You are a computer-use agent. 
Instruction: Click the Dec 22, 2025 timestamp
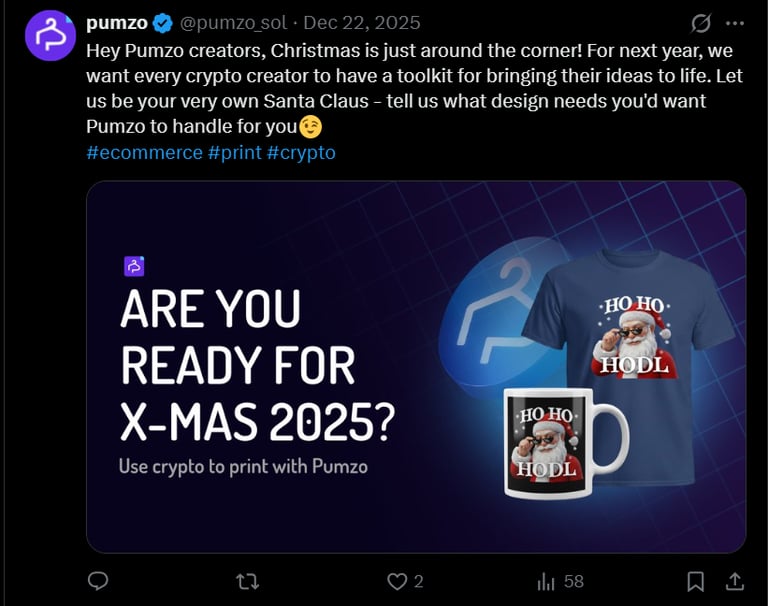point(362,23)
